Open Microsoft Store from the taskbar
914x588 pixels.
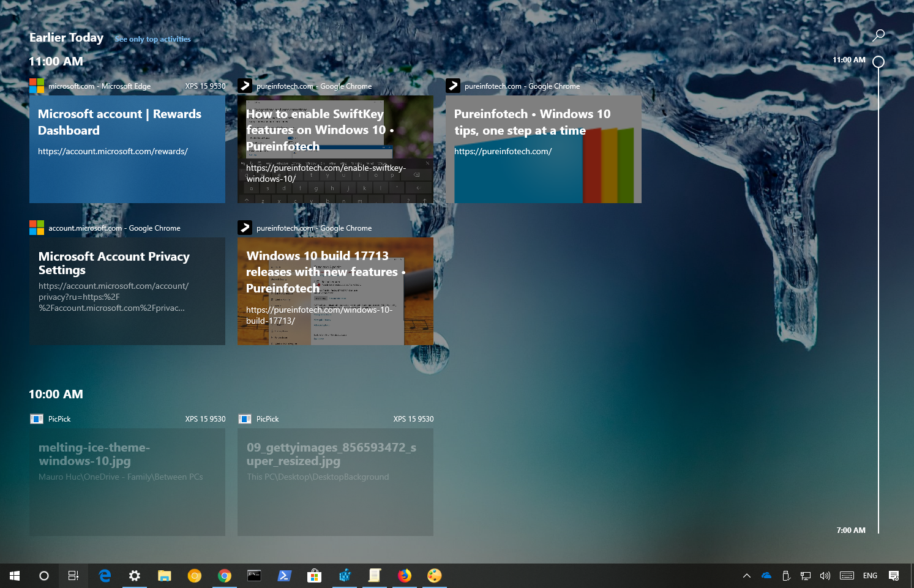tap(314, 576)
